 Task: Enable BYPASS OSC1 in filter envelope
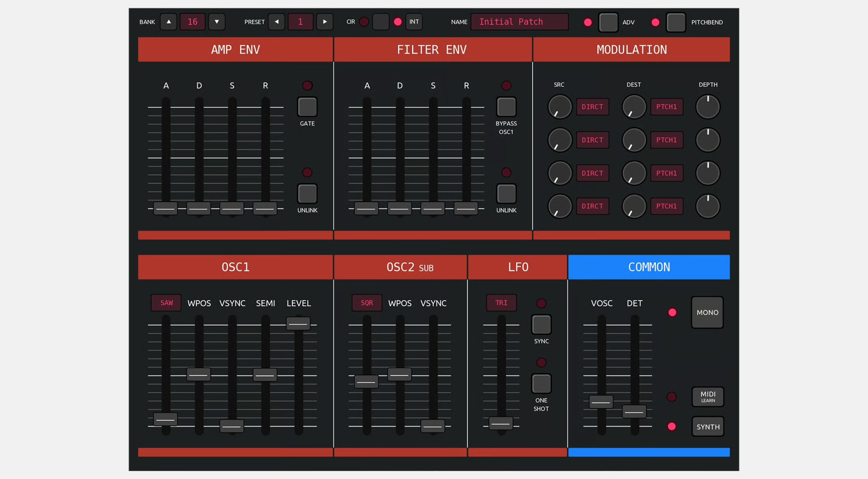[x=506, y=107]
